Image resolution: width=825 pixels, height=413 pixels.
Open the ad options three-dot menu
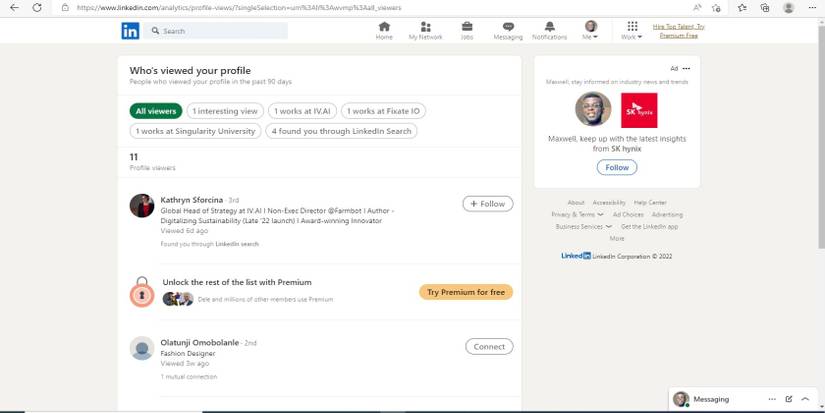tap(686, 68)
